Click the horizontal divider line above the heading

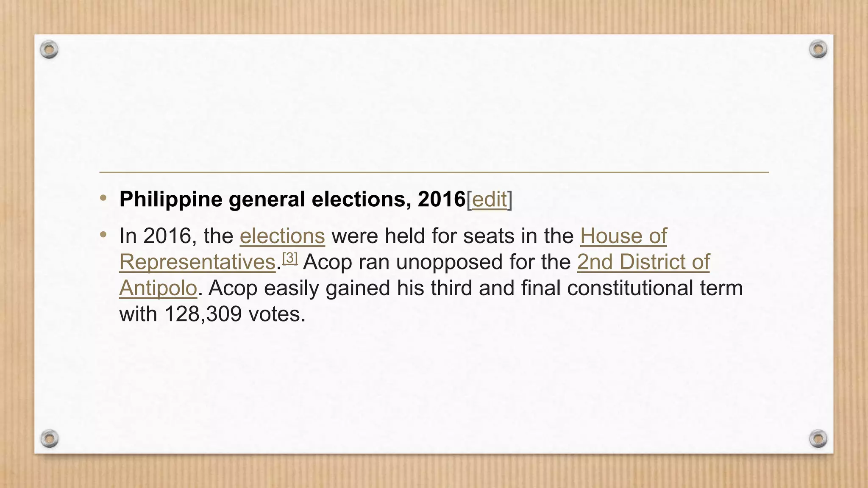(434, 172)
